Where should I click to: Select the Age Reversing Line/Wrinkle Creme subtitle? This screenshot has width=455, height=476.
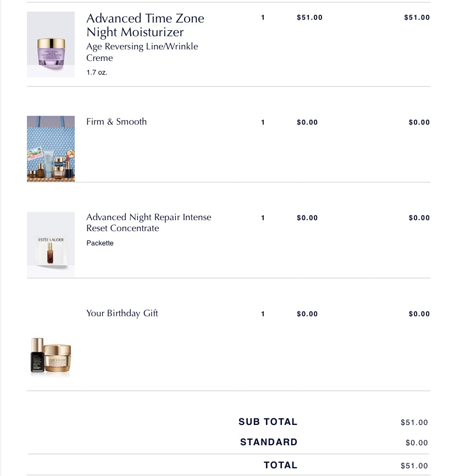(142, 52)
